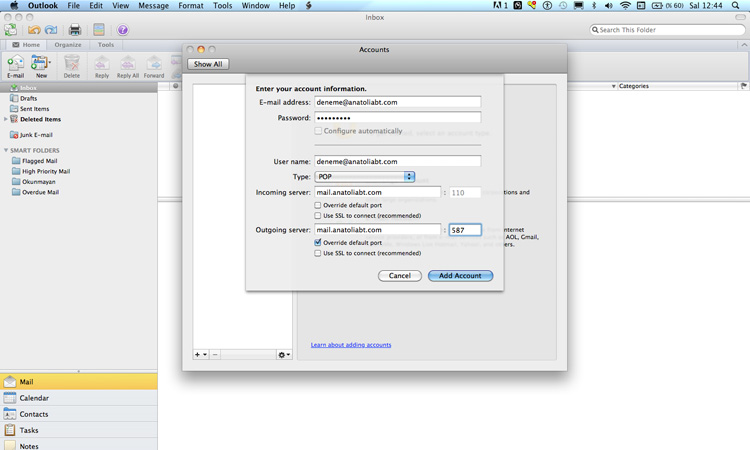Viewport: 750px width, 450px height.
Task: Click the Forward ribbon icon
Action: [x=154, y=66]
